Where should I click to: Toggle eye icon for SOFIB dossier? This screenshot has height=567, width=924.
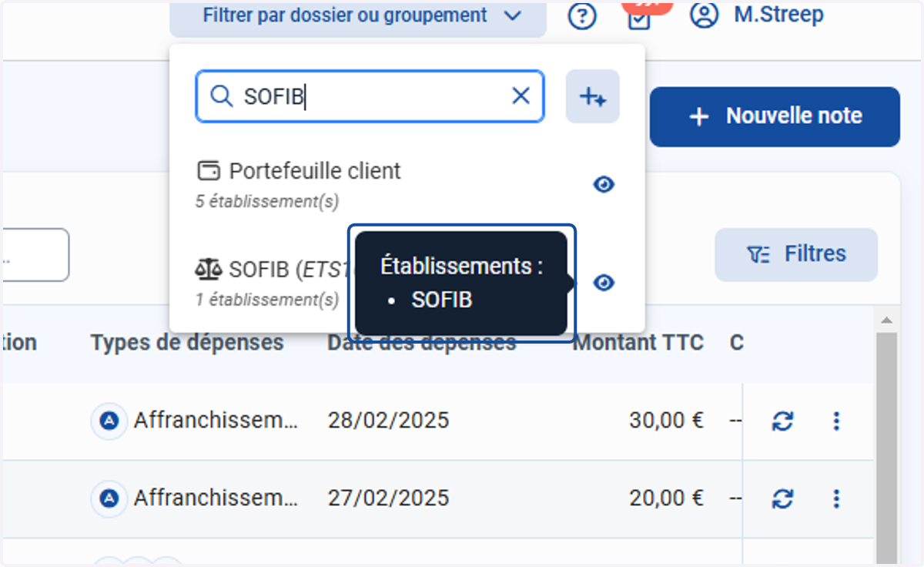604,283
